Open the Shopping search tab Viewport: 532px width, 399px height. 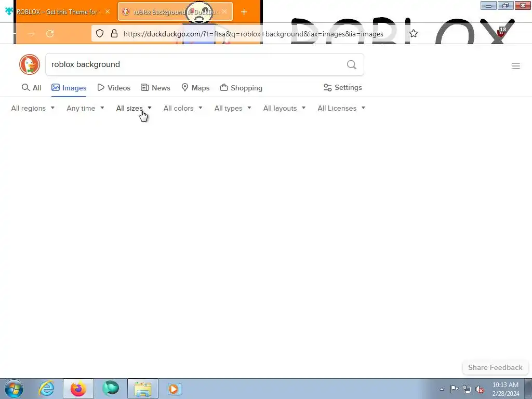coord(241,88)
